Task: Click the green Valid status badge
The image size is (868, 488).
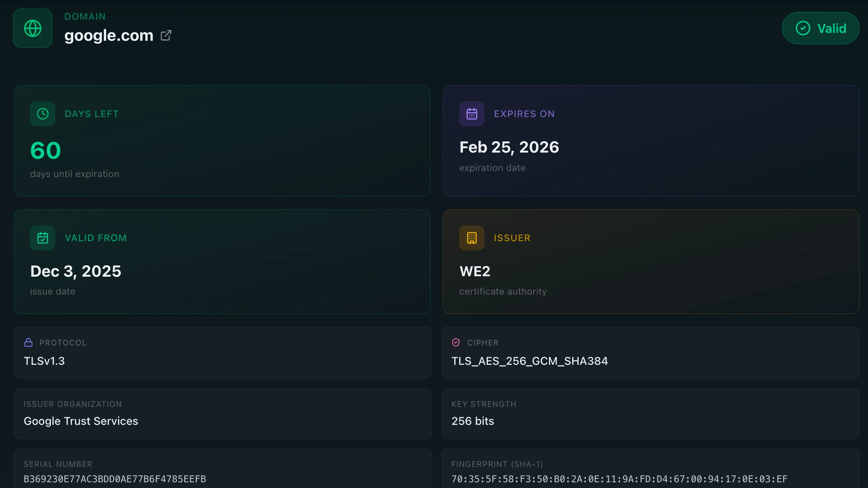Action: click(820, 28)
